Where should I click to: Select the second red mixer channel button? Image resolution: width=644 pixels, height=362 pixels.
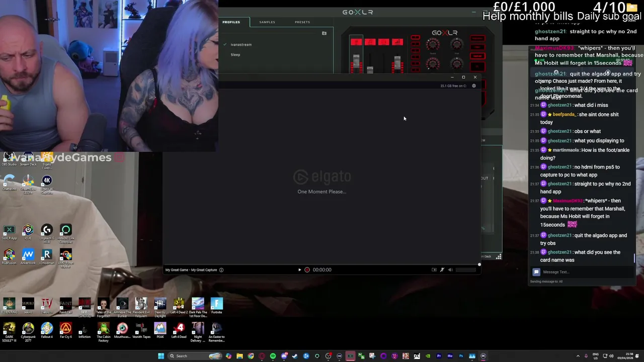(x=370, y=42)
